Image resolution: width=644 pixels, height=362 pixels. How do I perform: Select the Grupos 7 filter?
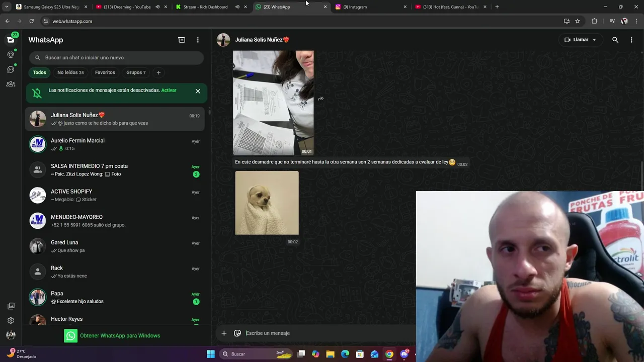(136, 72)
